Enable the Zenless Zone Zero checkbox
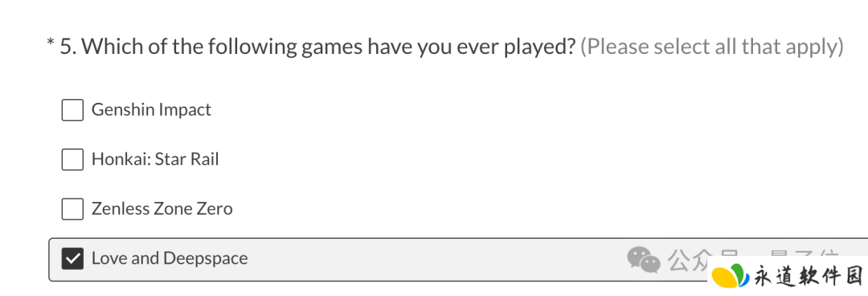Image resolution: width=868 pixels, height=296 pixels. 72,209
